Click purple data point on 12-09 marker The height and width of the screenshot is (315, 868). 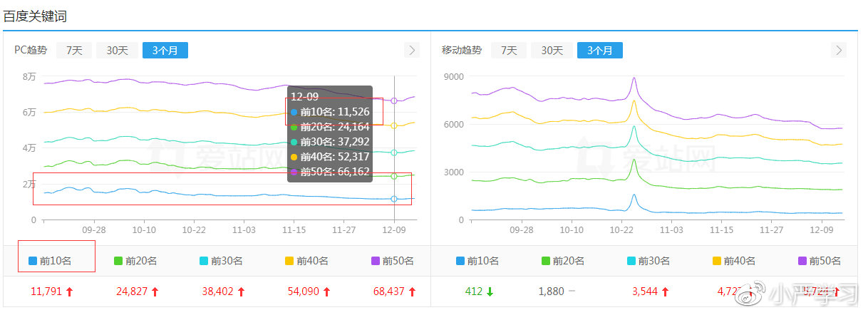pyautogui.click(x=394, y=100)
